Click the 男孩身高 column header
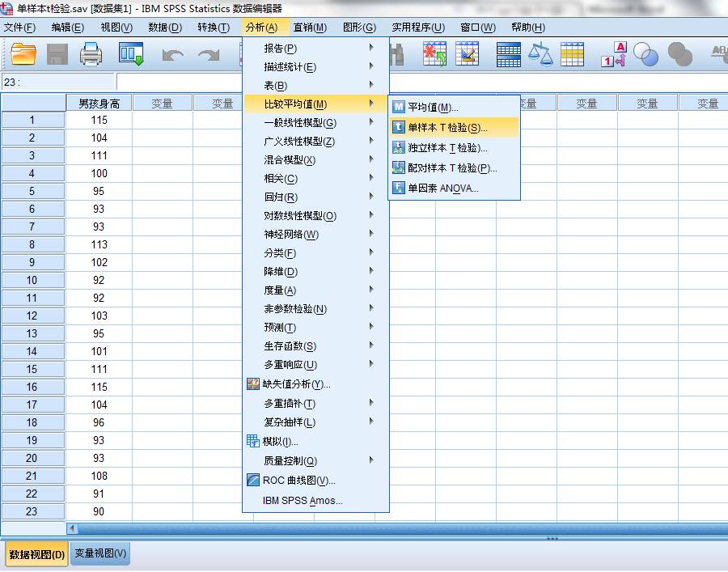The width and height of the screenshot is (728, 572). pyautogui.click(x=99, y=103)
